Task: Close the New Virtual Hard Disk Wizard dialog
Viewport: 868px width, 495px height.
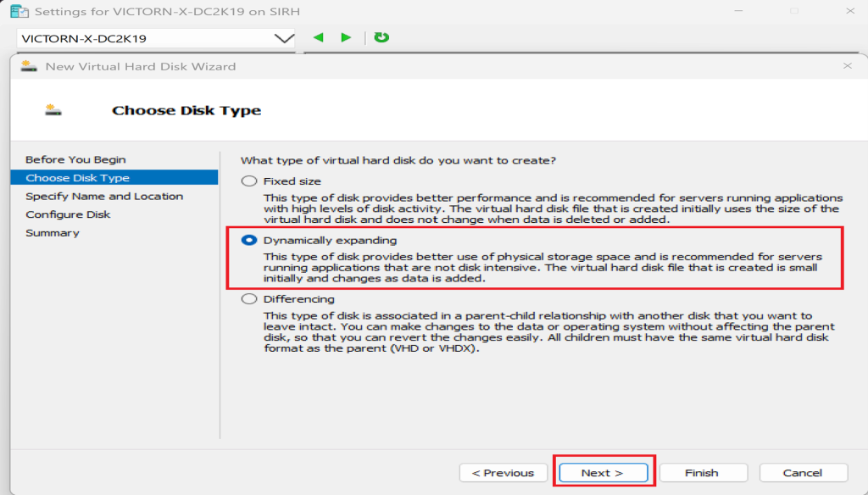Action: (x=847, y=66)
